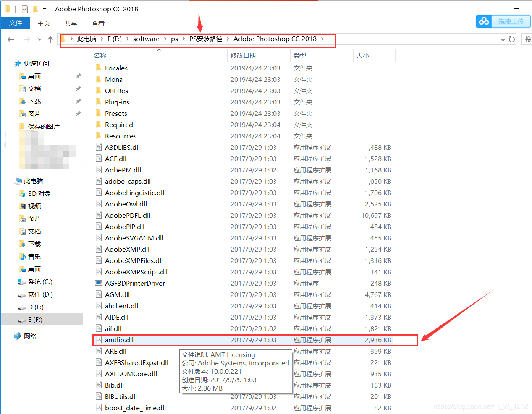Select the AdobePDFL.dll file name

point(128,215)
